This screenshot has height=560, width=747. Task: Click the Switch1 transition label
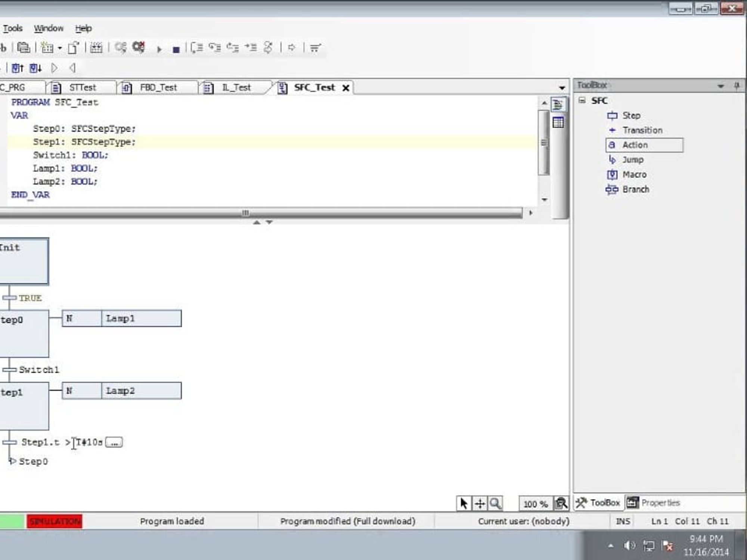tap(39, 370)
